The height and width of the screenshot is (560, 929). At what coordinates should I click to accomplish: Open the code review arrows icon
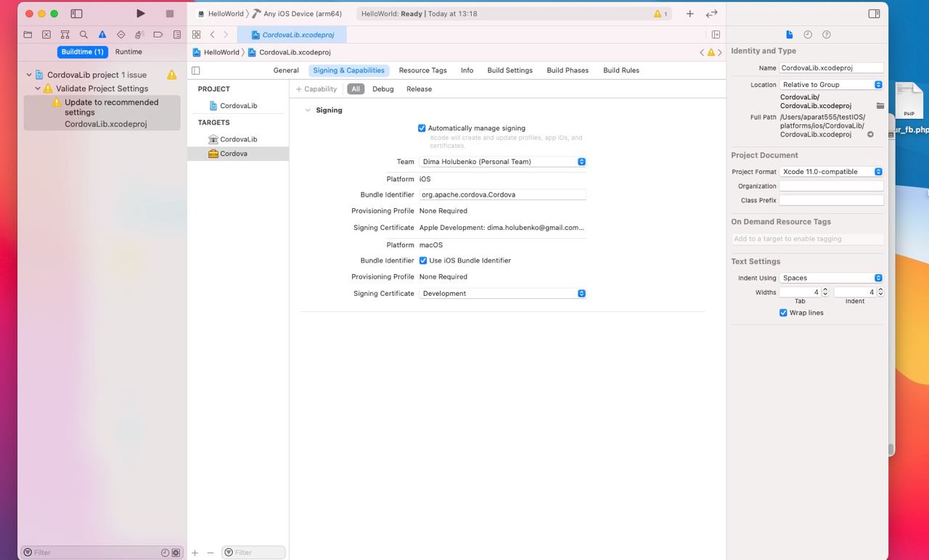(712, 14)
